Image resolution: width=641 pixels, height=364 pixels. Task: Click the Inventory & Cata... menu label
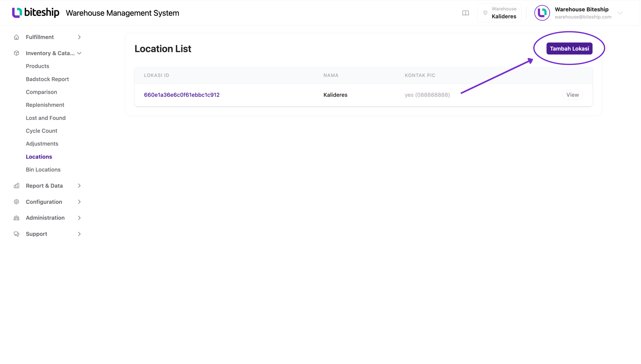tap(50, 53)
